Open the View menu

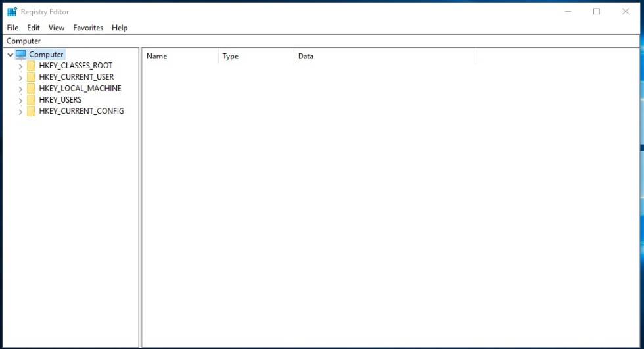(57, 28)
